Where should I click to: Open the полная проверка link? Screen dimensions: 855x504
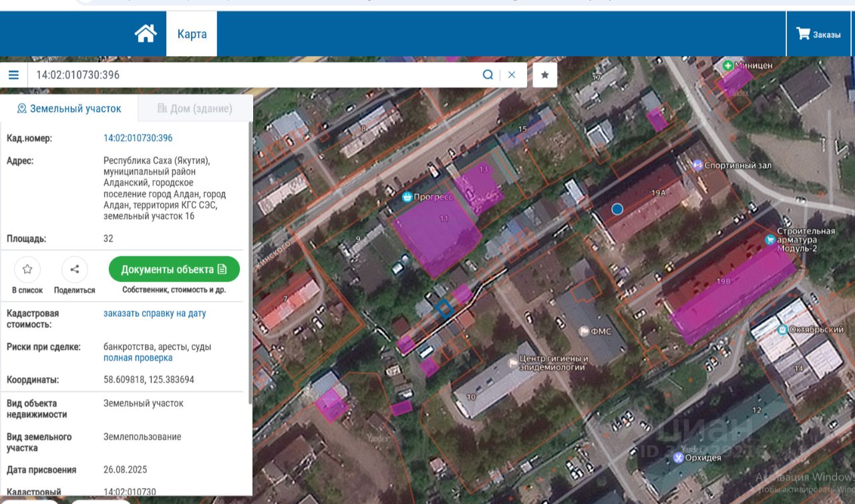click(138, 358)
